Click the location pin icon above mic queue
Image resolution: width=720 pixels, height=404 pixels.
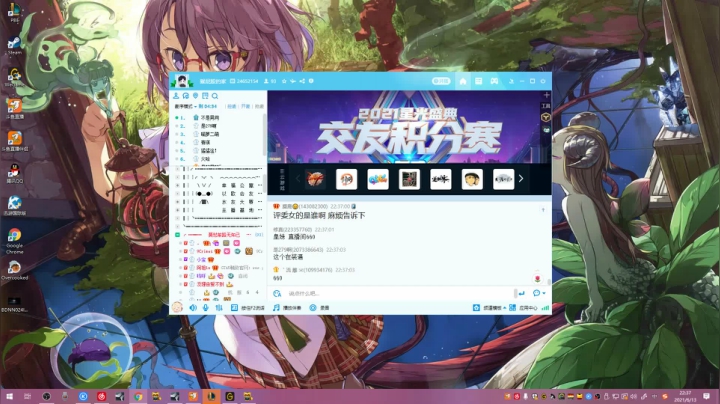(x=196, y=95)
